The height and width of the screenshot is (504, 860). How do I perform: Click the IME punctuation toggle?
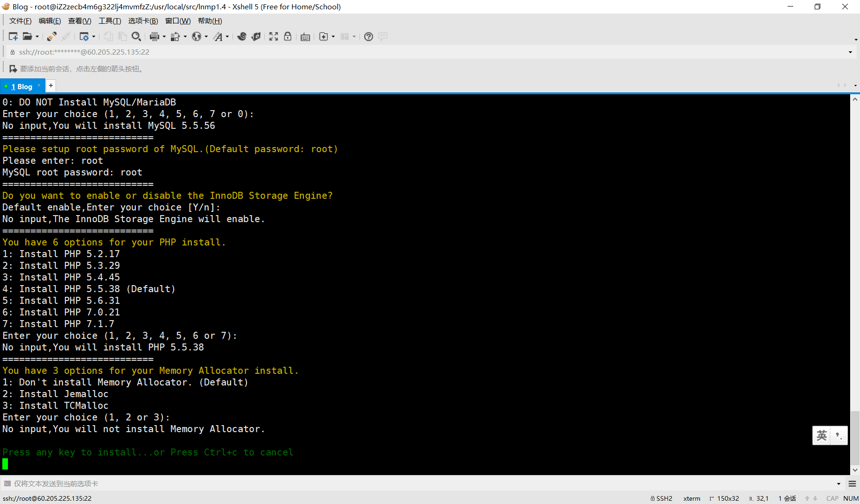839,436
